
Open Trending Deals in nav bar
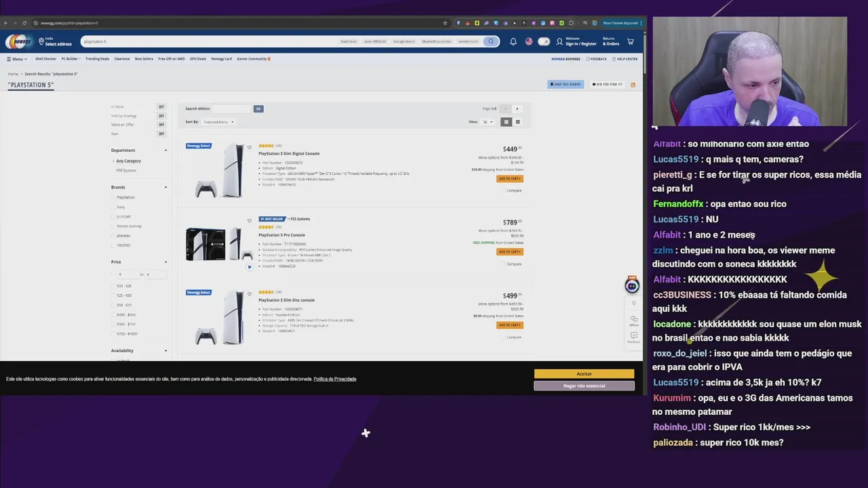coord(97,59)
